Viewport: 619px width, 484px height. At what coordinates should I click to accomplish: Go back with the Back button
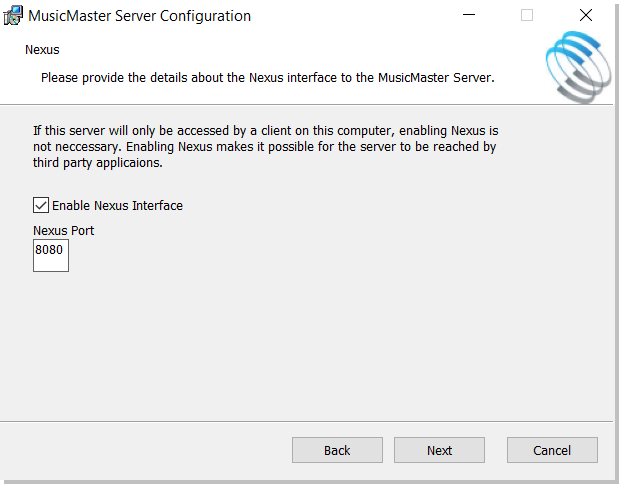337,450
